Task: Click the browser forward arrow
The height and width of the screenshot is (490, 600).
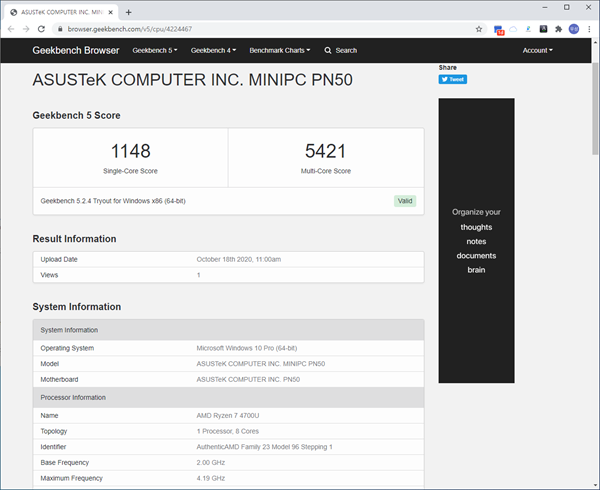Action: tap(26, 29)
